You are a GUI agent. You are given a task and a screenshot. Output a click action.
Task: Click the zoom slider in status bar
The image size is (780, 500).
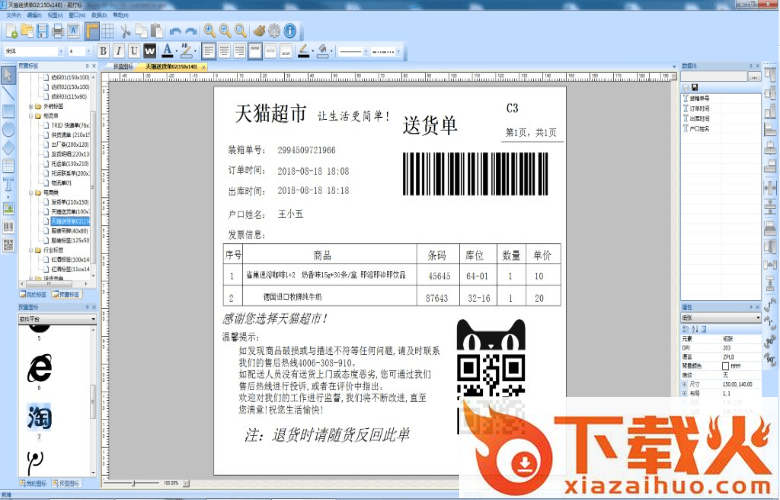click(x=133, y=483)
